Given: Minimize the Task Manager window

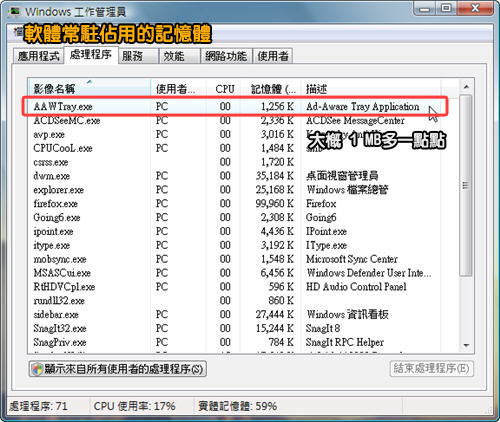Looking at the screenshot, I should [x=424, y=8].
